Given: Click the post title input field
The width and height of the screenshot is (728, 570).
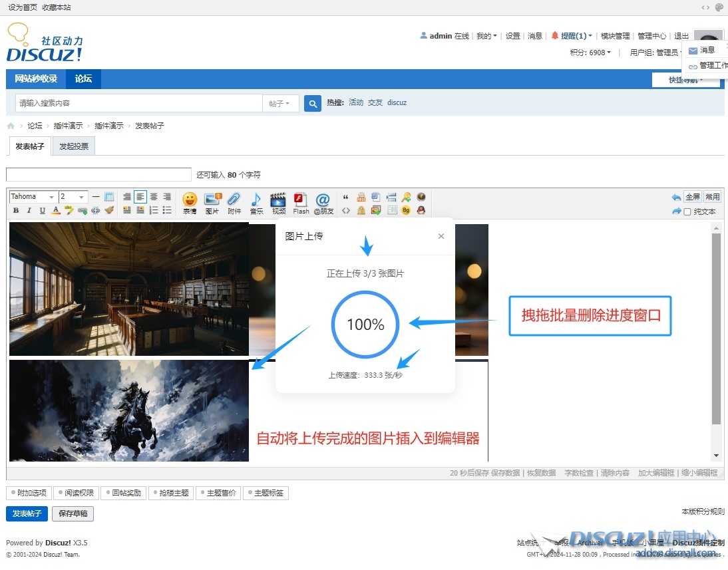Looking at the screenshot, I should click(x=98, y=175).
